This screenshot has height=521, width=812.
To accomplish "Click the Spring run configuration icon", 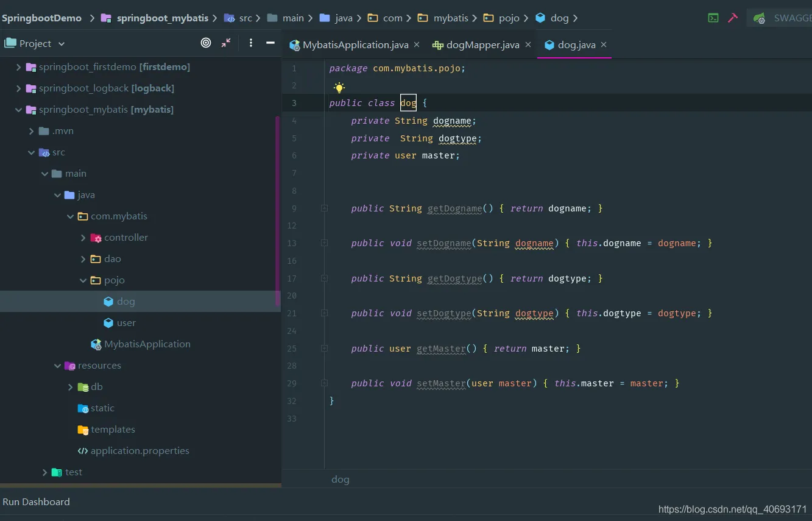I will (760, 18).
